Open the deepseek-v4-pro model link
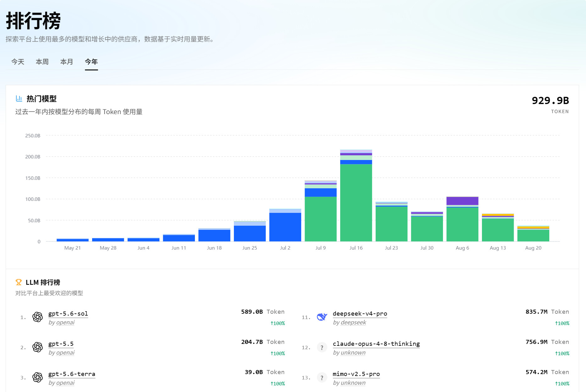The width and height of the screenshot is (586, 392). (360, 314)
